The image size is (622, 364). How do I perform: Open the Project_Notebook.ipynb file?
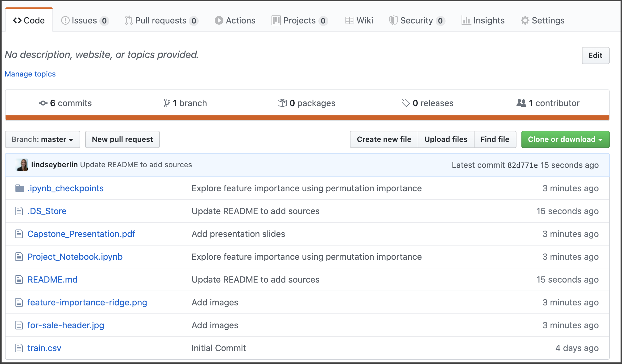[75, 257]
